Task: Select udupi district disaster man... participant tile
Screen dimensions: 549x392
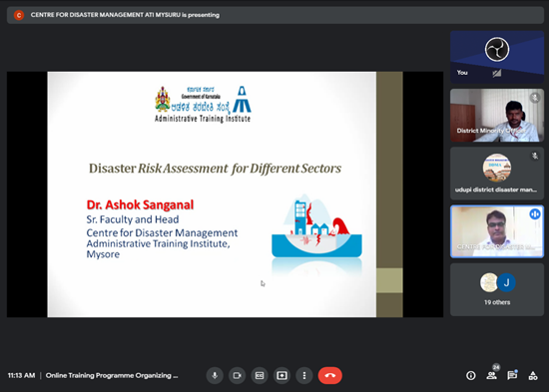Action: (x=497, y=174)
